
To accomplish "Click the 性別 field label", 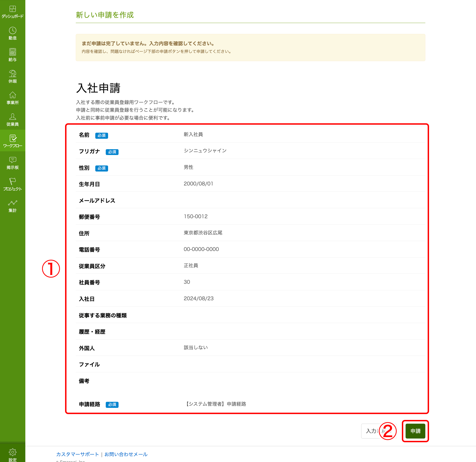I will [x=84, y=168].
